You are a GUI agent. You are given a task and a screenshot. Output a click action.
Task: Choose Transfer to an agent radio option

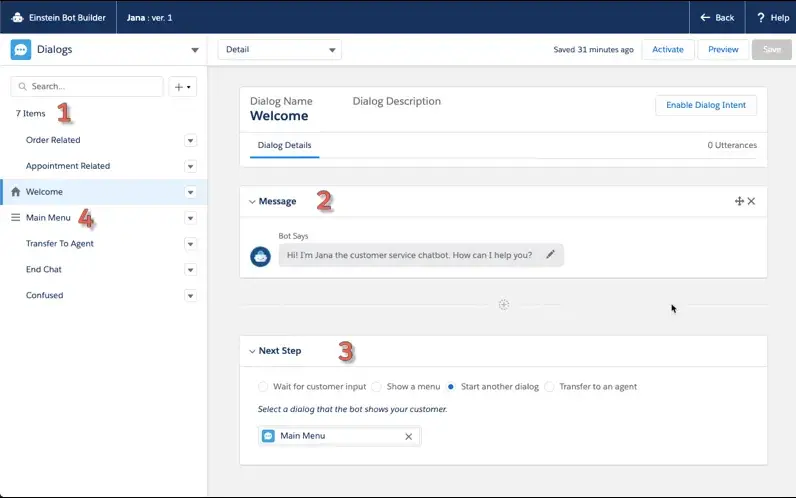click(550, 386)
